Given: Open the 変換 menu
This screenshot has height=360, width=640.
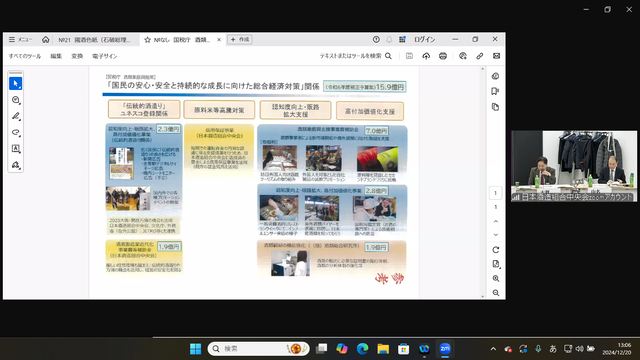Looking at the screenshot, I should (x=77, y=56).
